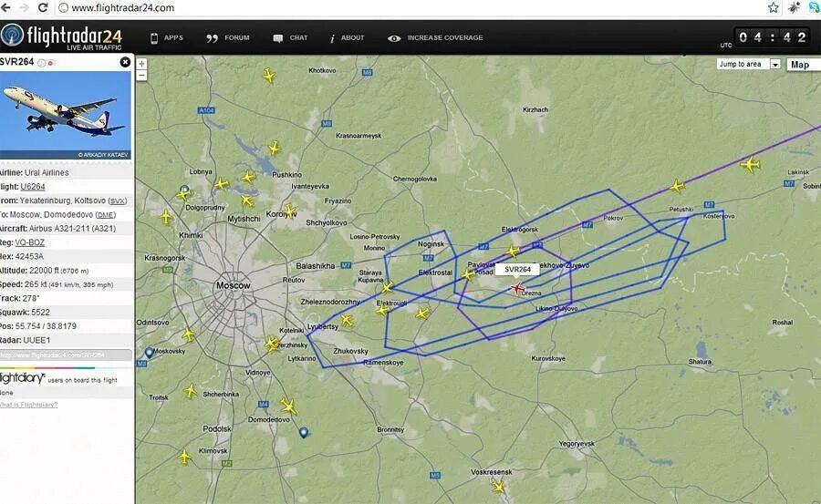
Task: Select the plane icon above Pushkino
Action: pos(275,149)
